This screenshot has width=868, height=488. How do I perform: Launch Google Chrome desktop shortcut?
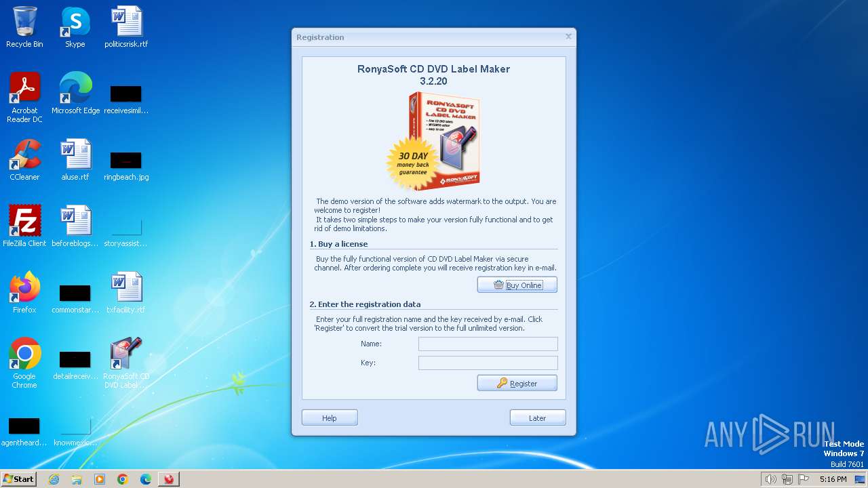coord(24,363)
